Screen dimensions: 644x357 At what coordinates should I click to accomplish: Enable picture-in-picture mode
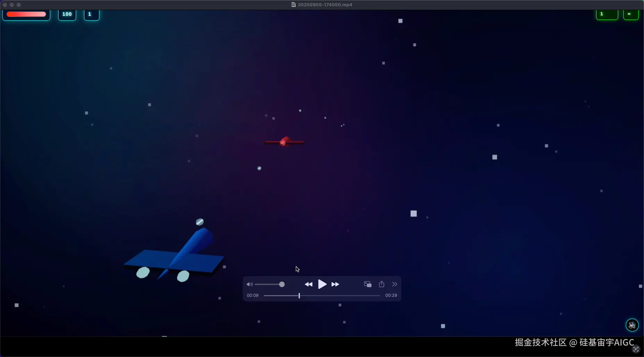click(368, 284)
